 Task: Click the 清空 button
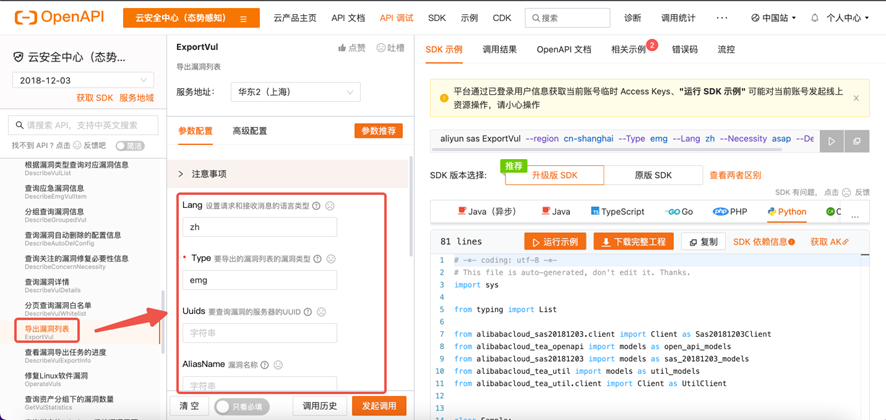coord(189,406)
